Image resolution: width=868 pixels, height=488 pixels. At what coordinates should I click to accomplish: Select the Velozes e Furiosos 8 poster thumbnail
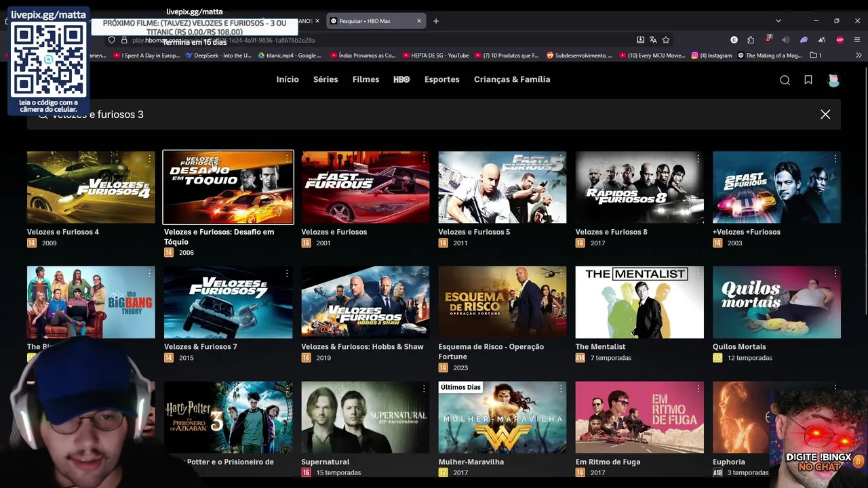[639, 187]
